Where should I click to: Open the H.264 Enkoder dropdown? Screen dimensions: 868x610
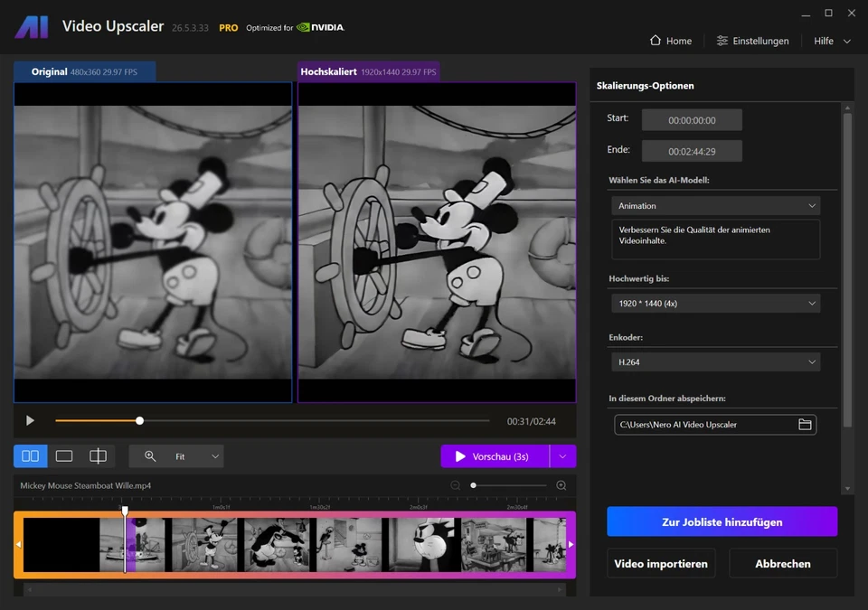pos(715,361)
